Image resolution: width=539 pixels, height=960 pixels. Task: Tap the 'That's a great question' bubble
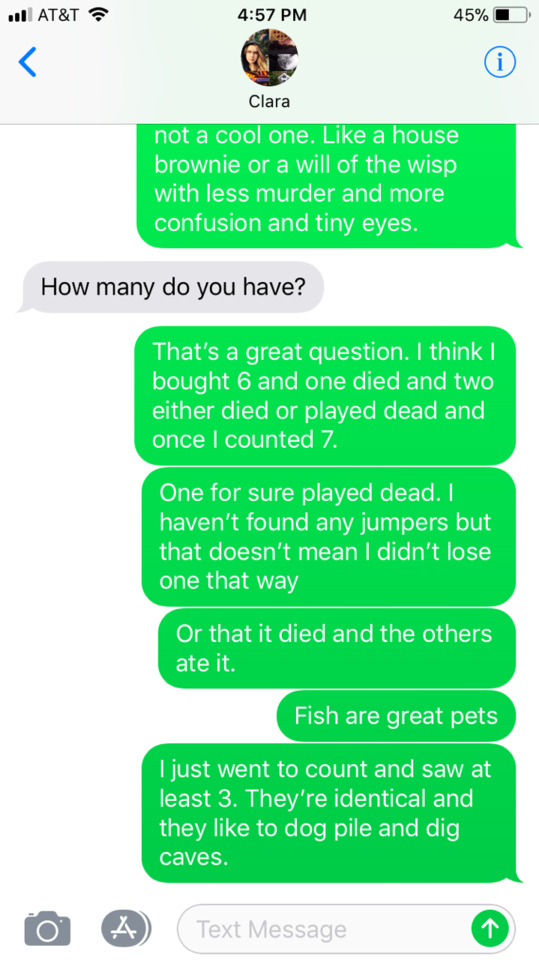325,396
